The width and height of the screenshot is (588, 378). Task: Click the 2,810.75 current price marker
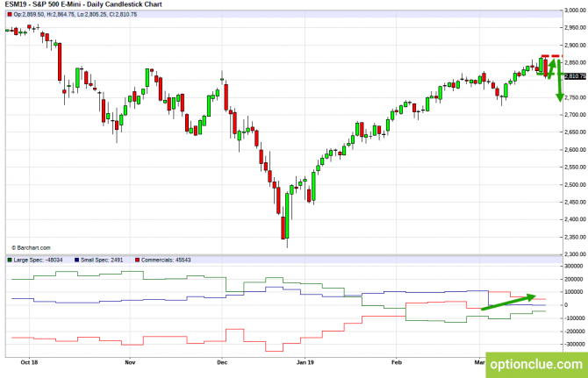575,76
